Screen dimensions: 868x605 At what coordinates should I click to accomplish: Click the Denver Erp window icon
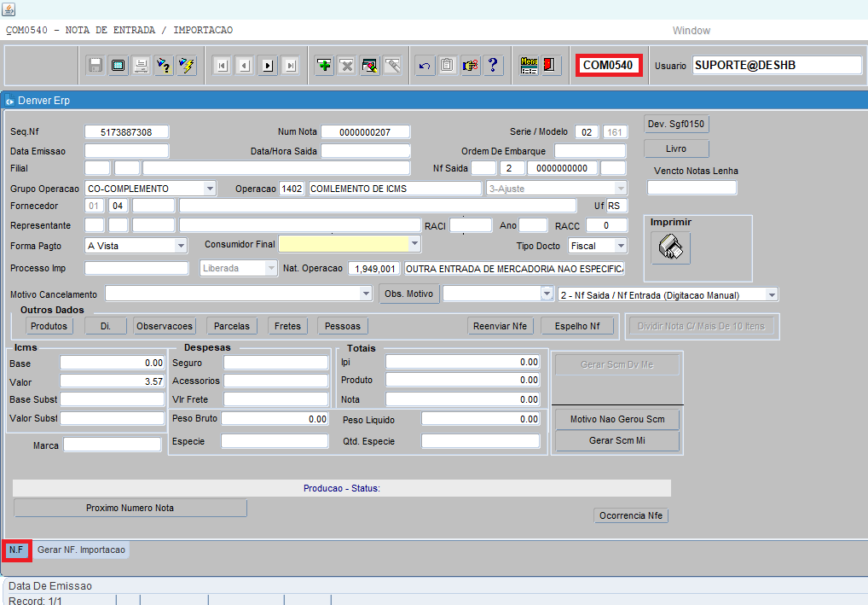pyautogui.click(x=9, y=101)
